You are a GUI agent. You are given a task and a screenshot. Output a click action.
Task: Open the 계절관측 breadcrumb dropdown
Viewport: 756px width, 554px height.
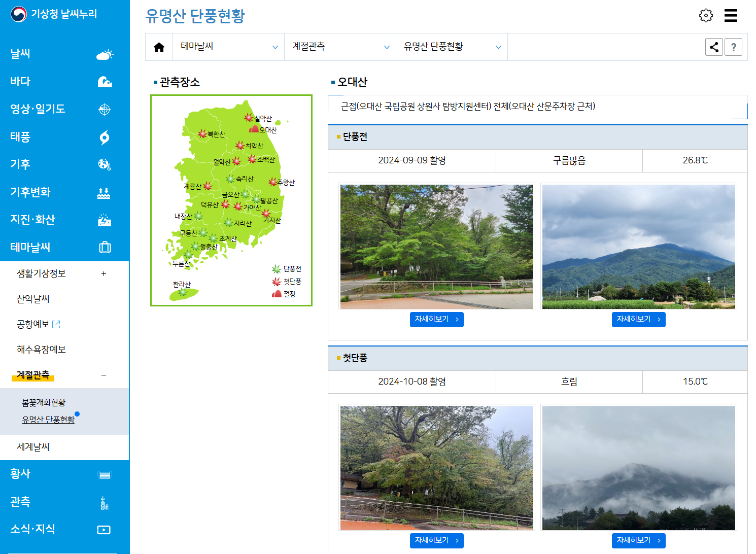(x=340, y=47)
